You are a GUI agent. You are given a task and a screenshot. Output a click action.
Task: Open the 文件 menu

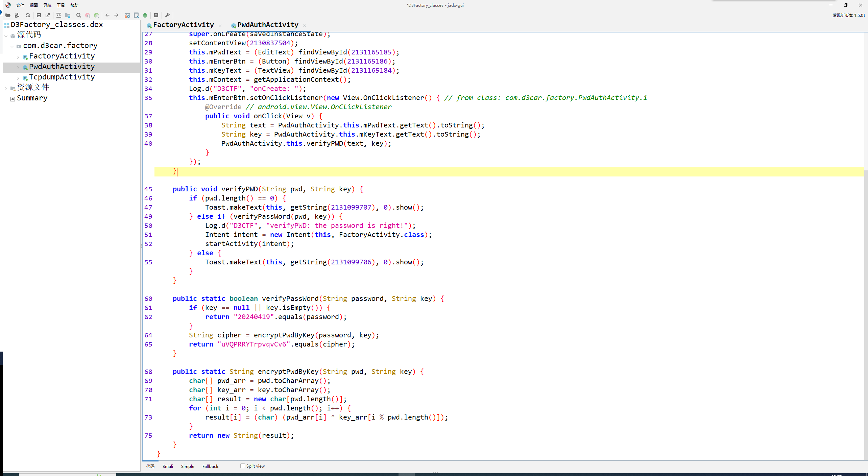click(x=20, y=5)
